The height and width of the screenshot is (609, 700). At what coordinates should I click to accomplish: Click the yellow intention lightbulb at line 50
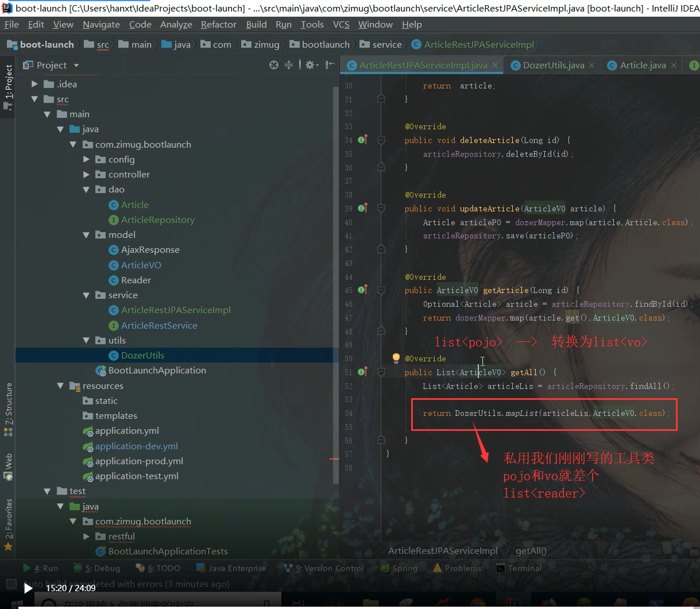click(x=396, y=358)
